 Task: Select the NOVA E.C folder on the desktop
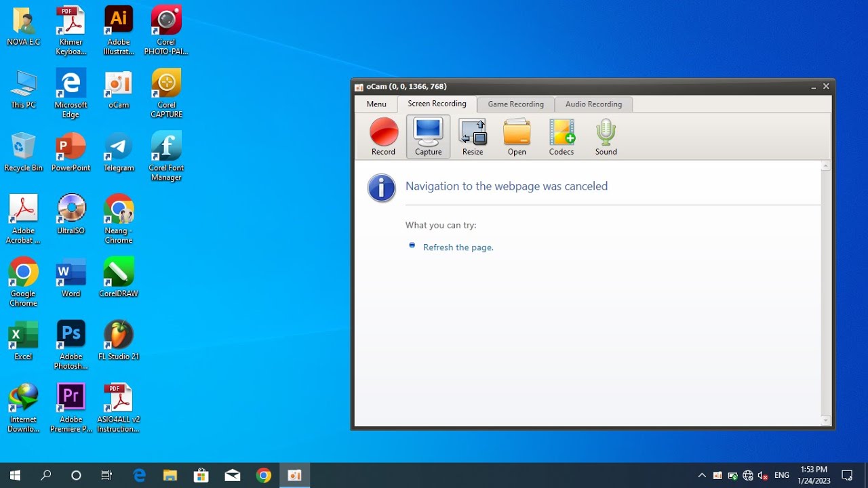click(x=24, y=27)
